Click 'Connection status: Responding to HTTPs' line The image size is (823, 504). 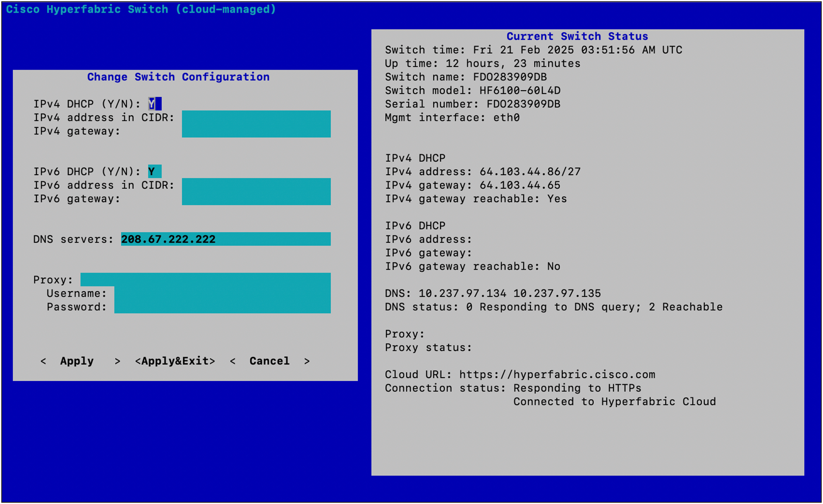click(x=513, y=388)
